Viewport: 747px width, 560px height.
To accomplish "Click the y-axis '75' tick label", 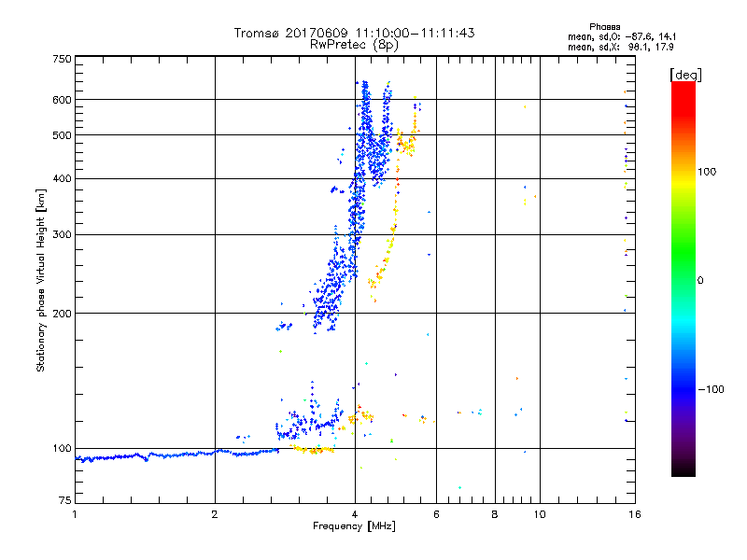I will tap(65, 500).
